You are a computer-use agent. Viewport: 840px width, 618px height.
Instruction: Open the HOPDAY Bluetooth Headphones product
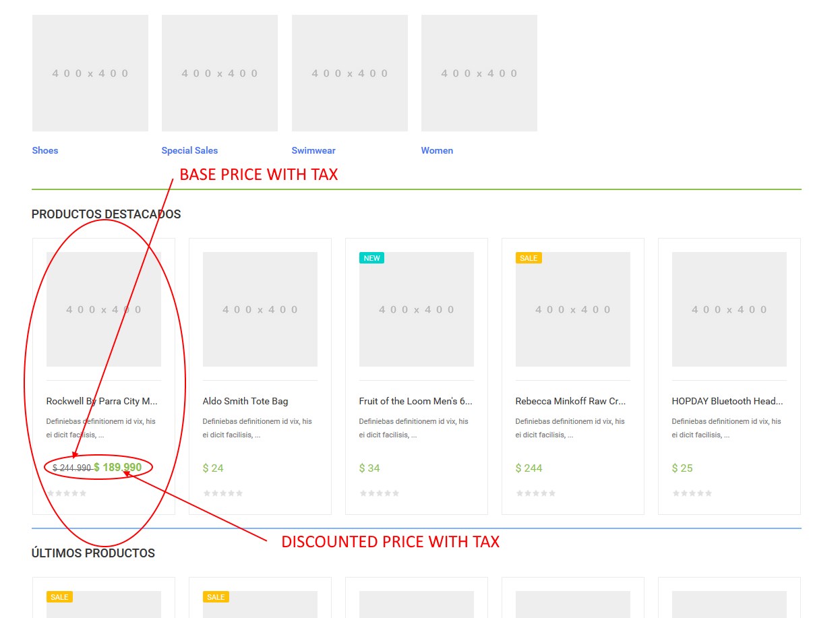pyautogui.click(x=727, y=400)
